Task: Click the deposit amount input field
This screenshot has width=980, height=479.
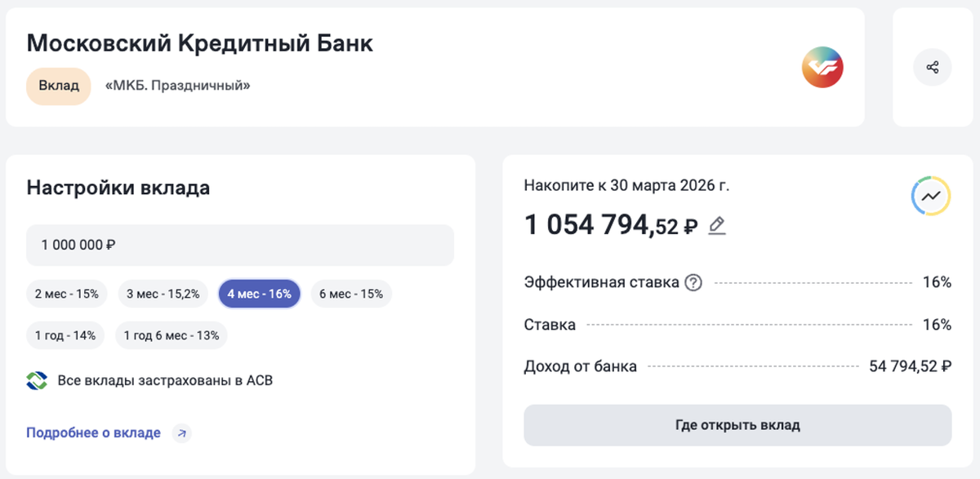Action: click(x=240, y=245)
